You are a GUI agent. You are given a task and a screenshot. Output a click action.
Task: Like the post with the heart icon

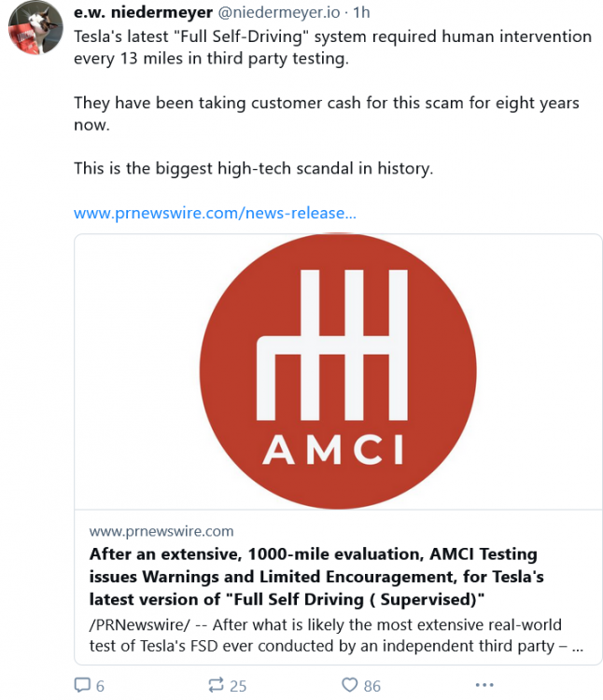click(x=350, y=685)
